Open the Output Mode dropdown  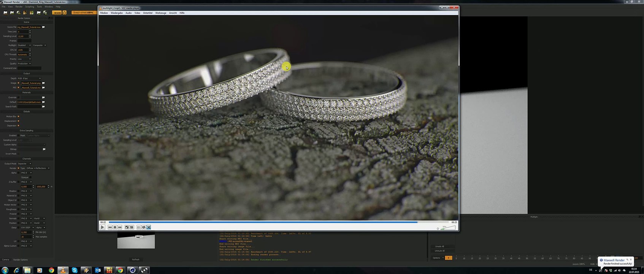pos(24,164)
